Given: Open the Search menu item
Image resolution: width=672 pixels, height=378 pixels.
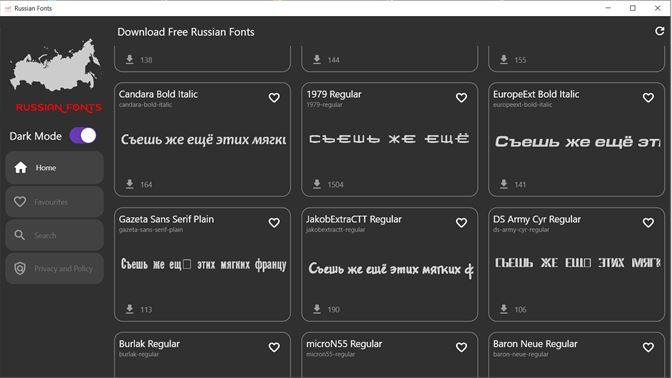Looking at the screenshot, I should (x=54, y=235).
